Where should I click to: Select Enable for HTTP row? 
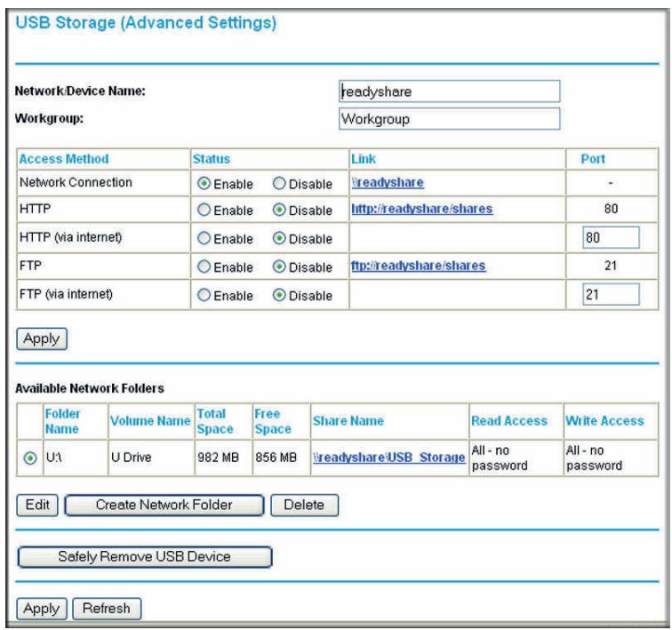[x=204, y=210]
